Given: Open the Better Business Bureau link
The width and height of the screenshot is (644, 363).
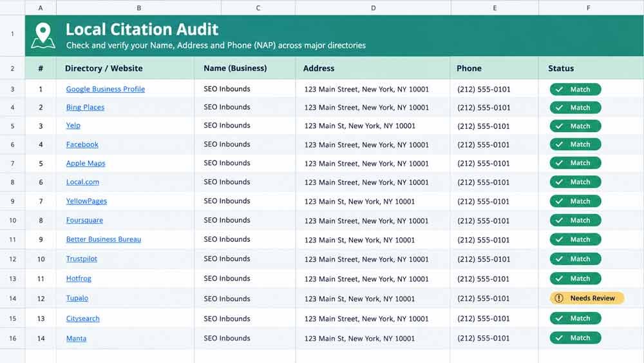Looking at the screenshot, I should [104, 239].
